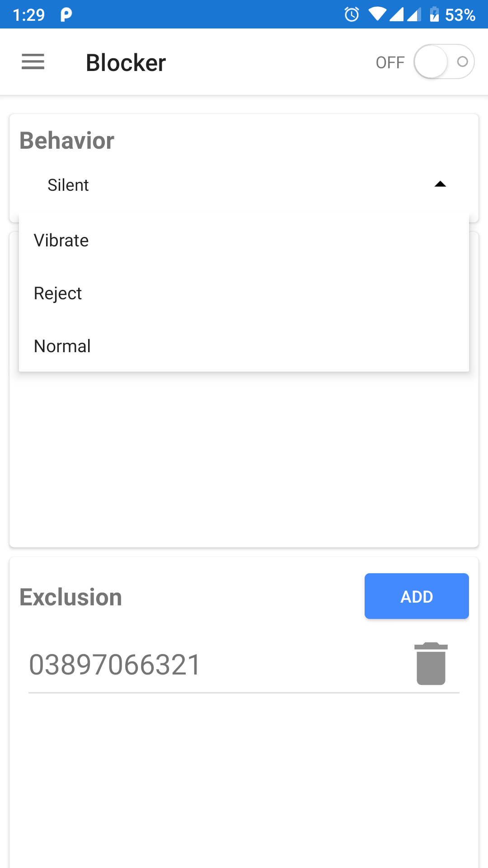Choose Vibrate from the behavior list
Image resolution: width=488 pixels, height=868 pixels.
tap(61, 241)
